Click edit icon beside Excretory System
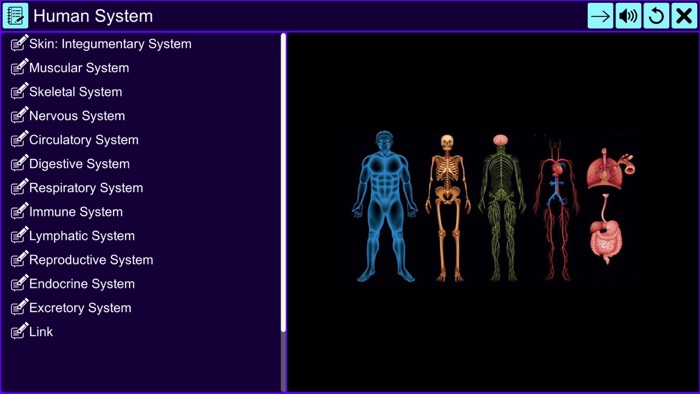 (19, 307)
